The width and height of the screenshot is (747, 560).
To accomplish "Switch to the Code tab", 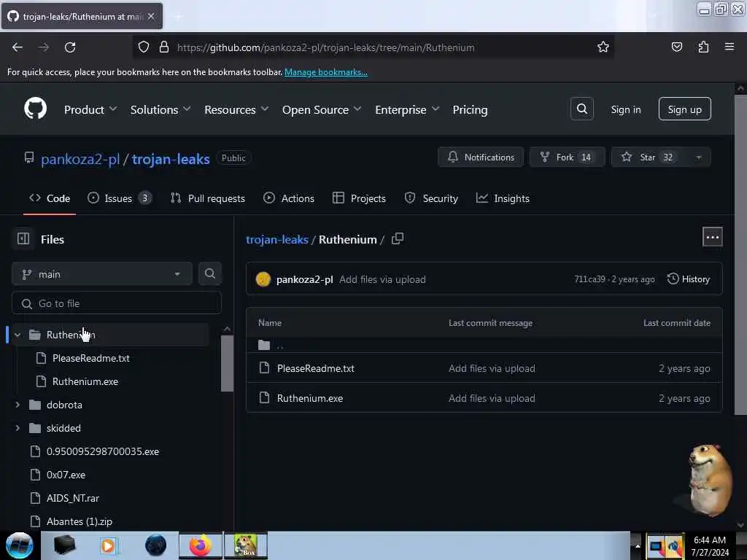I will (50, 198).
